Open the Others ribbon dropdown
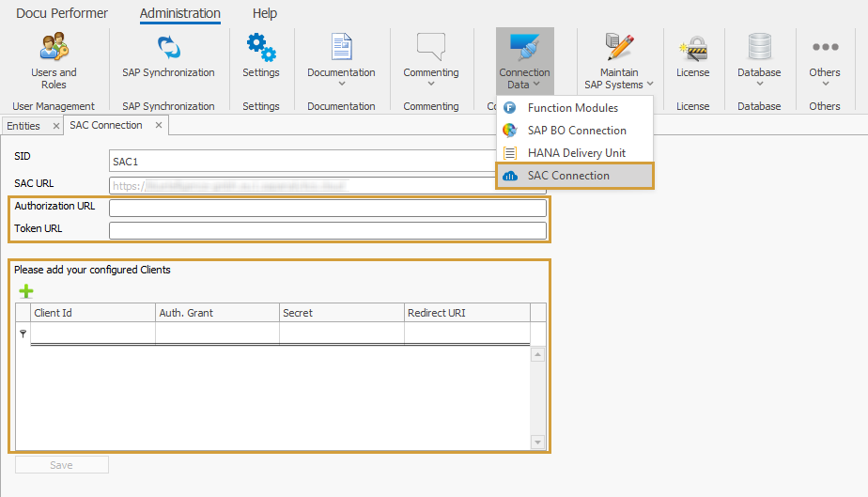Viewport: 868px width, 497px height. 825,60
